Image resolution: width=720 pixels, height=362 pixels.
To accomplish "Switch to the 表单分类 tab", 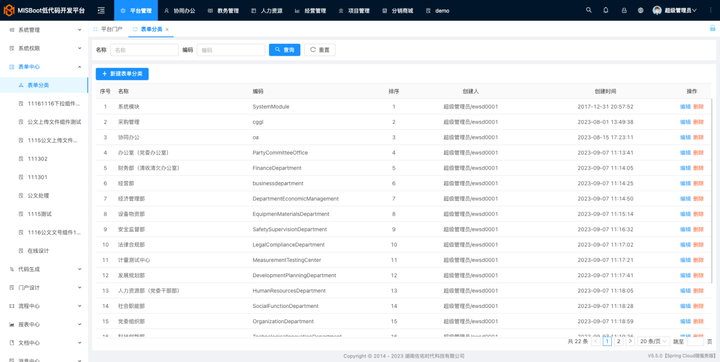I will (151, 29).
